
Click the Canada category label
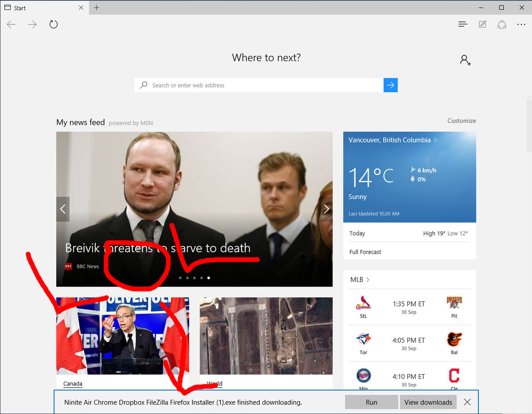[73, 383]
